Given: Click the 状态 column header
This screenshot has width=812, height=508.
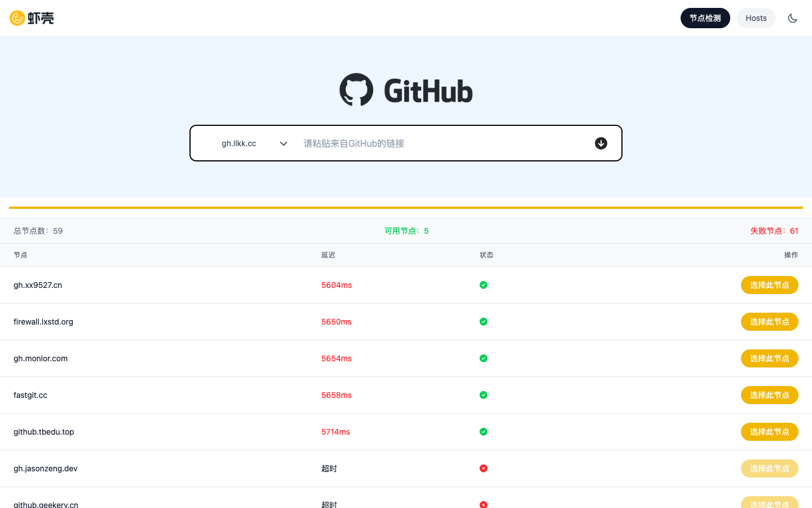Looking at the screenshot, I should [487, 255].
